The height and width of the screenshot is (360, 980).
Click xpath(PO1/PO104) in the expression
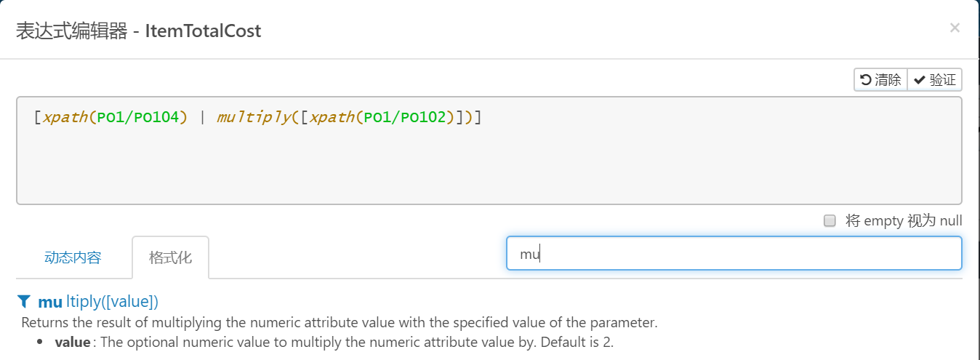point(115,117)
